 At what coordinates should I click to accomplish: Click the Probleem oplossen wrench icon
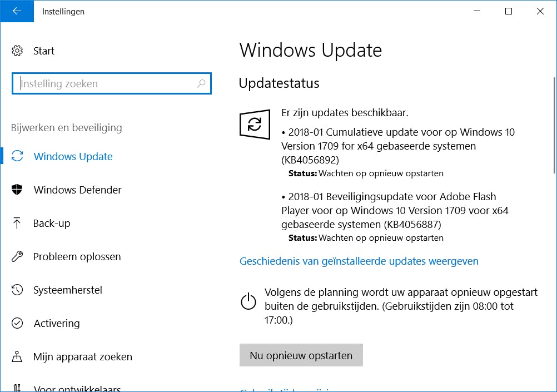17,256
